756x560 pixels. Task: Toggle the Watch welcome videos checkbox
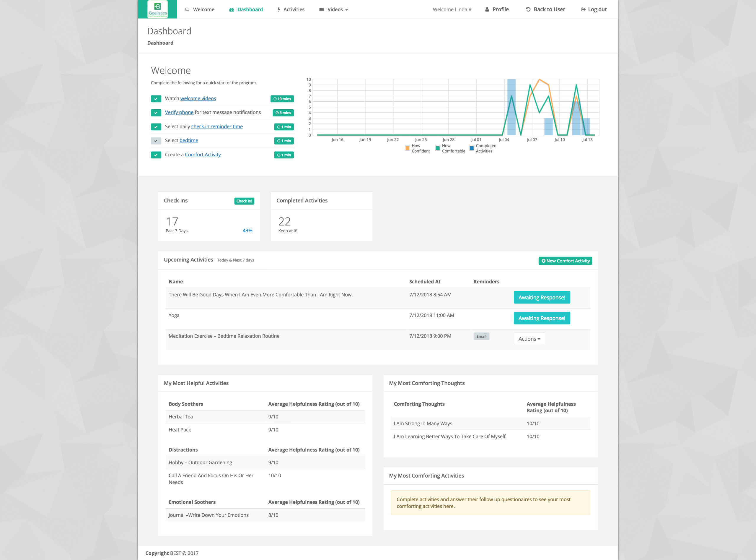(x=156, y=99)
